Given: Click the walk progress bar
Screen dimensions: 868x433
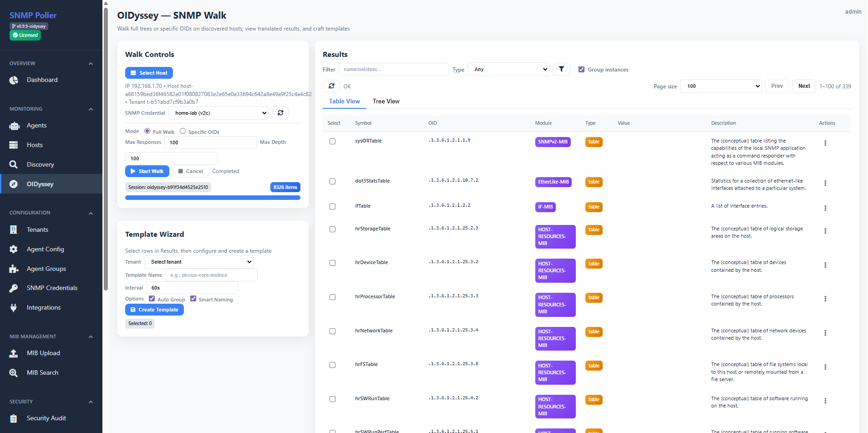Looking at the screenshot, I should point(213,198).
